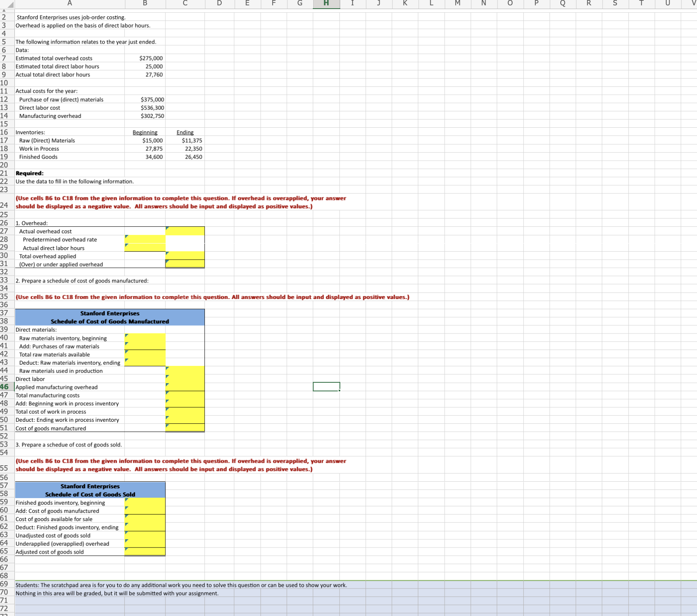Click the blue Schedule of Cost of Goods Manufactured title
The width and height of the screenshot is (697, 616).
(x=110, y=321)
